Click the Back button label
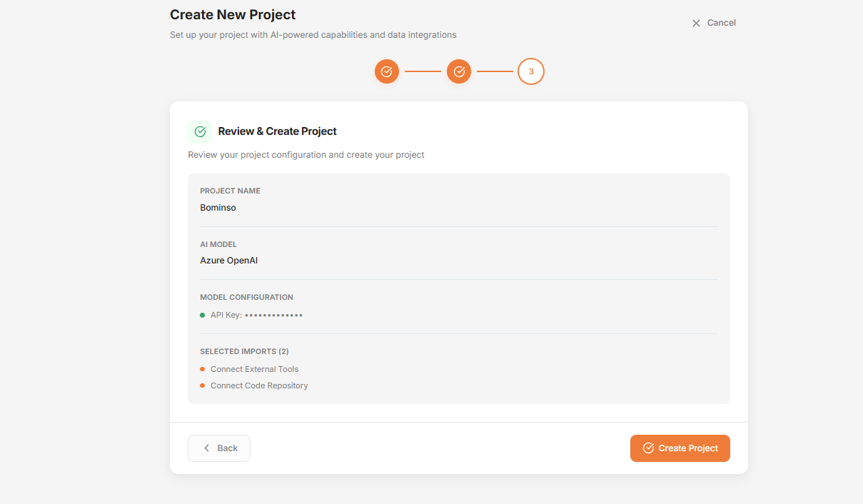863x504 pixels. (x=228, y=448)
